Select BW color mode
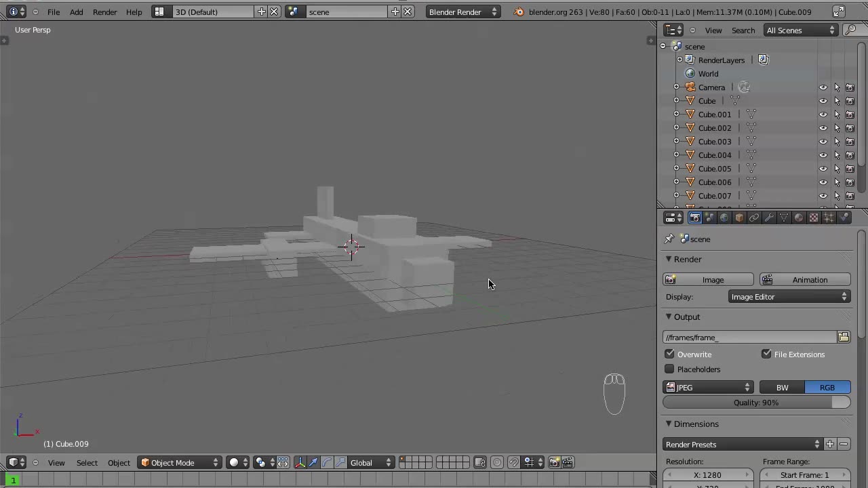 [x=782, y=388]
